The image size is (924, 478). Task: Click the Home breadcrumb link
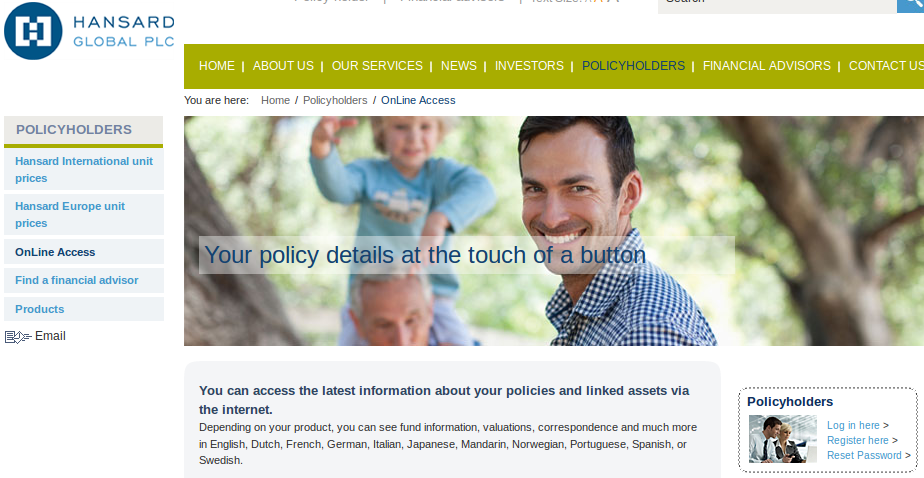tap(275, 100)
